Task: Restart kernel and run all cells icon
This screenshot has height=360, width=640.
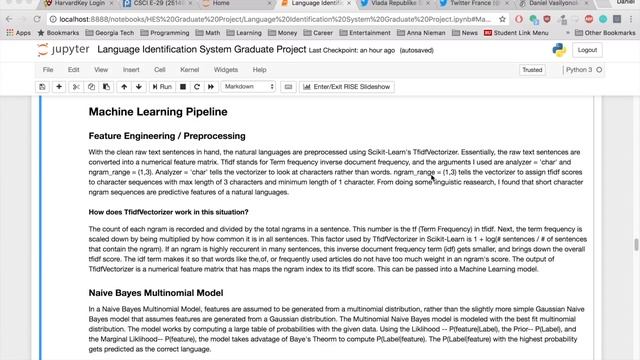Action: 211,87
